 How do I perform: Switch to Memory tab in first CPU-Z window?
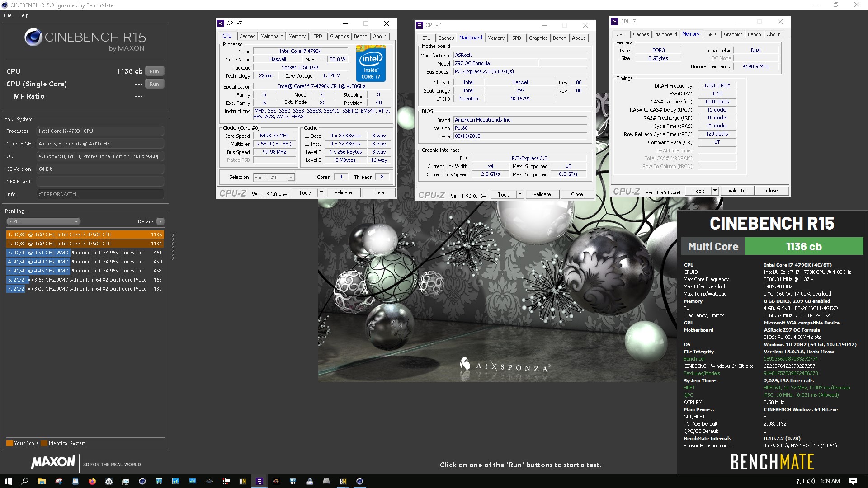point(297,36)
